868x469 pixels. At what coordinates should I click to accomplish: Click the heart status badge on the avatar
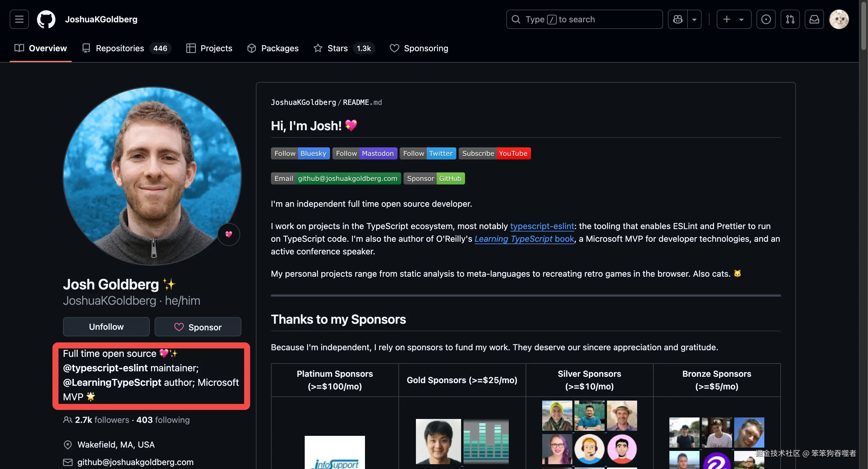(x=228, y=234)
